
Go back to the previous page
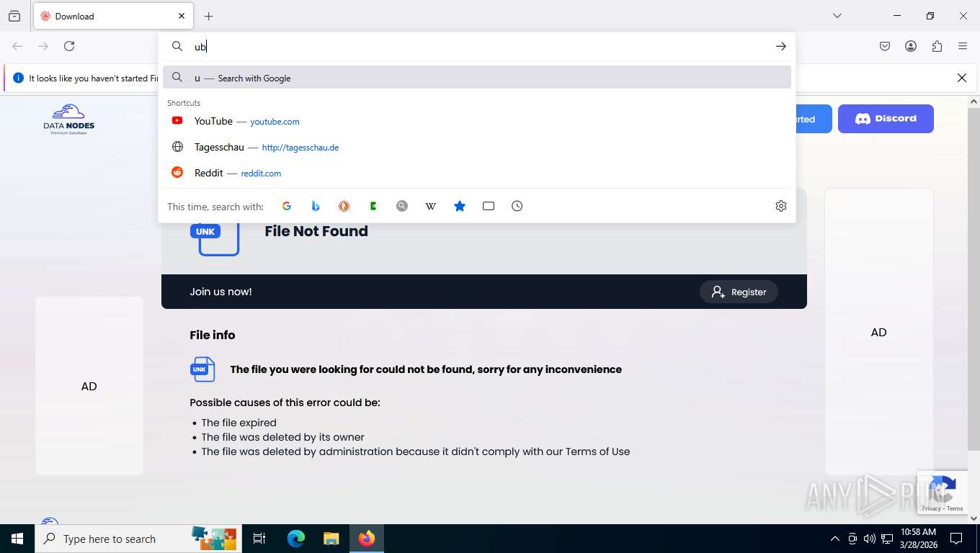17,46
